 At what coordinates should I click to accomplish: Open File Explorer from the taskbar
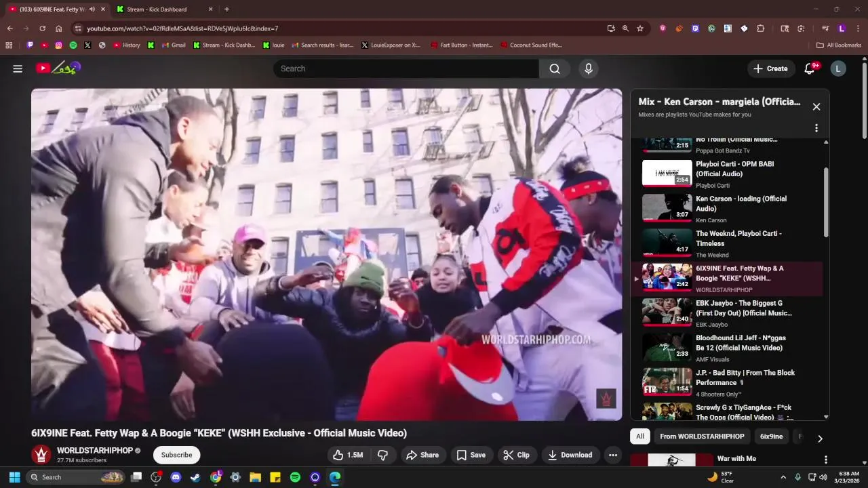255,477
